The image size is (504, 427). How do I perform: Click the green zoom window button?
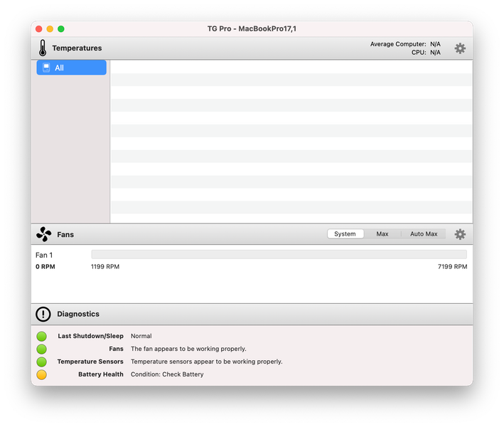(60, 29)
